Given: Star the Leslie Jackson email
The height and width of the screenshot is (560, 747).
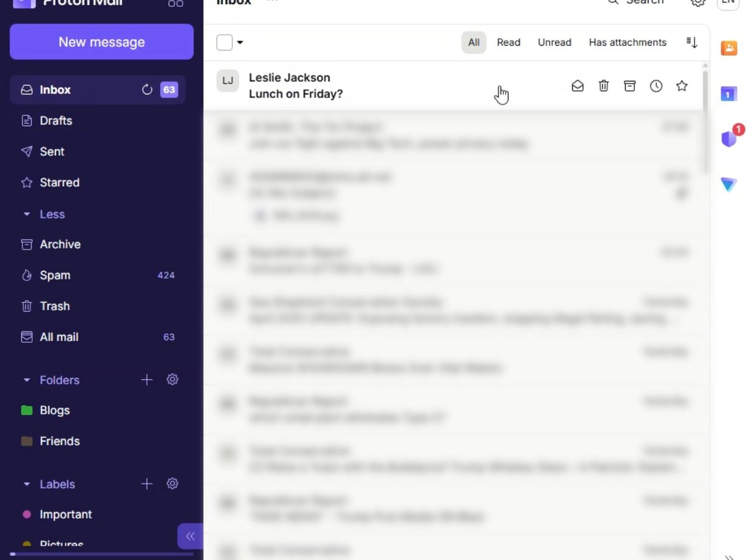Looking at the screenshot, I should pos(682,86).
